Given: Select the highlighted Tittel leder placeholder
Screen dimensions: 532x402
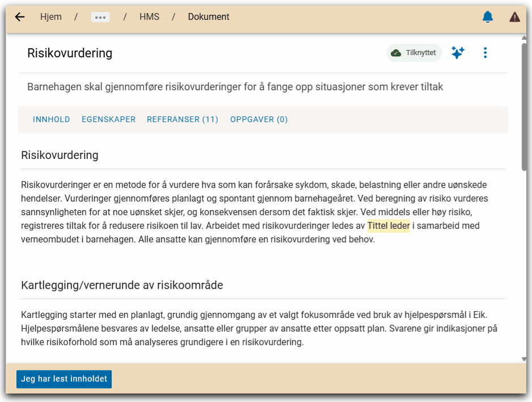Looking at the screenshot, I should pos(388,225).
